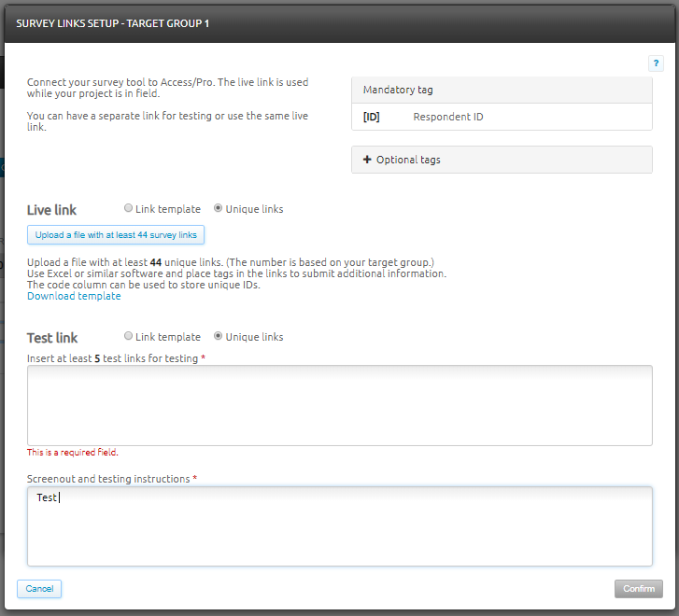Screen dimensions: 679x616
Task: Click Upload a file with survey links button
Action: (x=116, y=235)
